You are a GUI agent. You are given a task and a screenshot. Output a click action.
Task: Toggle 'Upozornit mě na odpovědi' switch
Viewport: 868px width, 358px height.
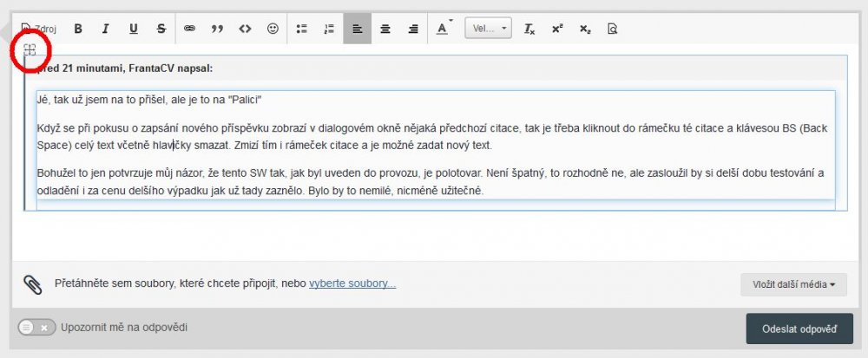coord(36,328)
